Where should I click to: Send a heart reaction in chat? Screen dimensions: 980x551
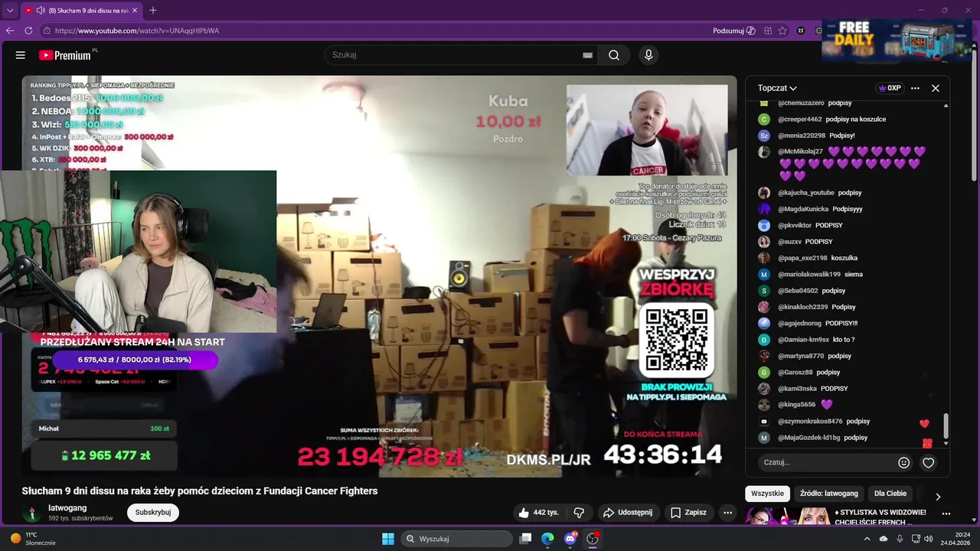point(929,462)
